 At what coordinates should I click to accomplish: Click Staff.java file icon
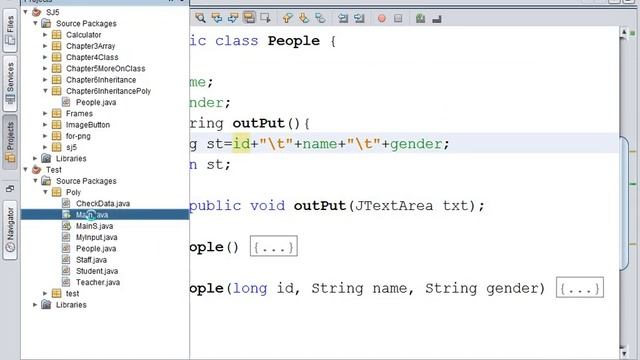click(x=66, y=260)
